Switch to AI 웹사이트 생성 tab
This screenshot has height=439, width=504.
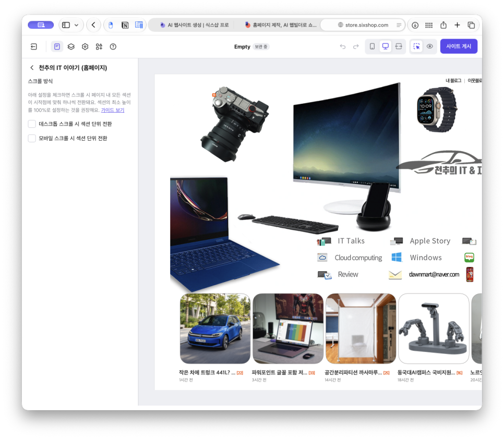tap(195, 25)
